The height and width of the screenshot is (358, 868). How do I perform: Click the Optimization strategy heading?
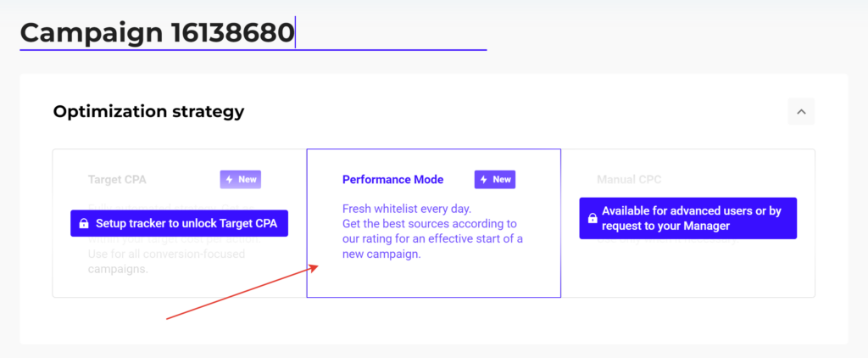click(x=148, y=112)
